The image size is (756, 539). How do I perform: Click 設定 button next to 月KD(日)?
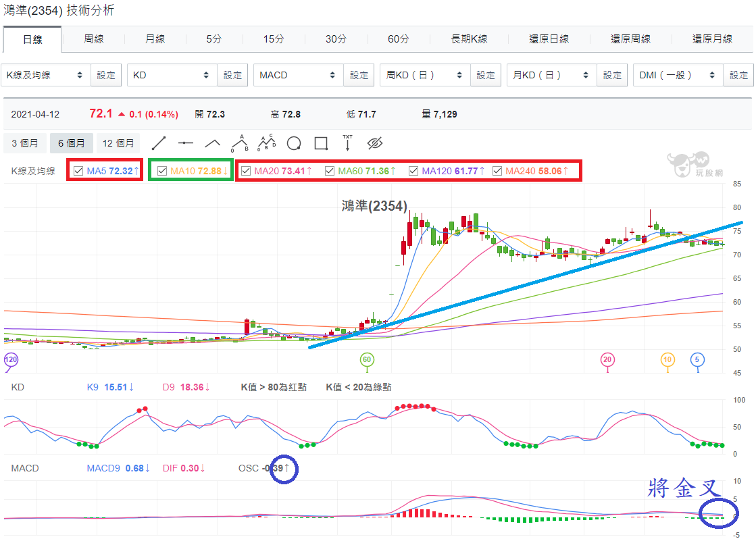click(x=612, y=75)
